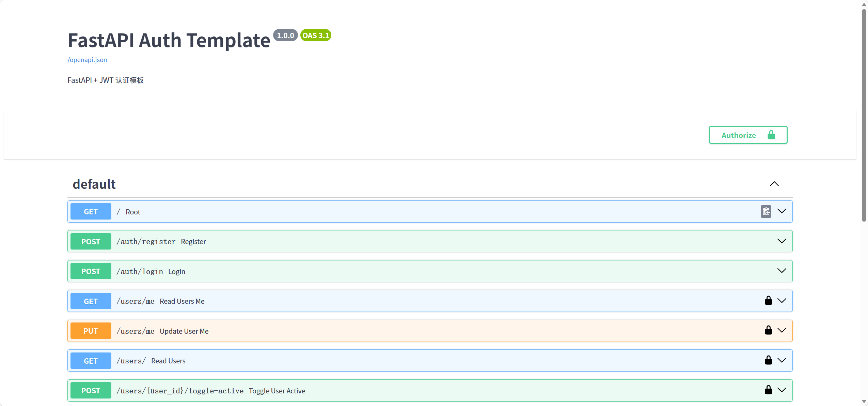Screen dimensions: 868x406
Task: Click the OAS 3.1 badge
Action: tap(316, 35)
